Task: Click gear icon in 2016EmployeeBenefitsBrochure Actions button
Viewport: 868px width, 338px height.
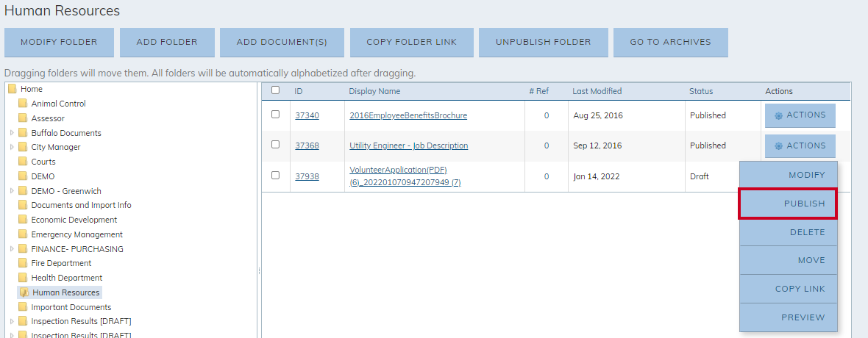Action: click(778, 115)
